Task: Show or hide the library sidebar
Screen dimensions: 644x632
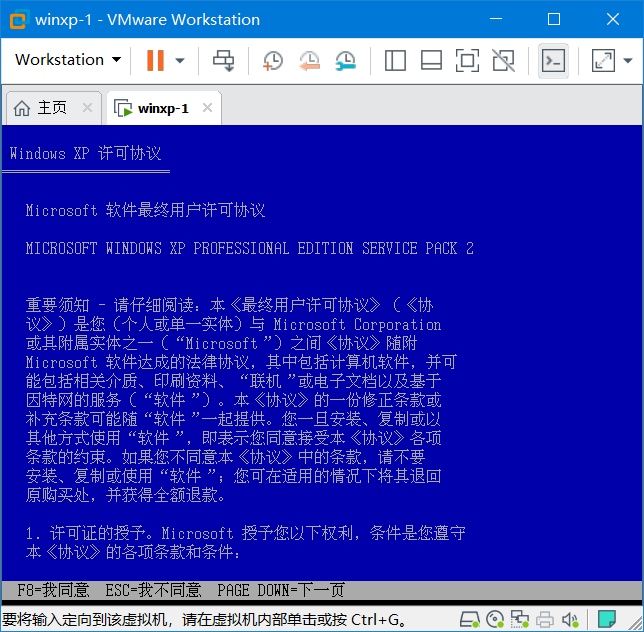Action: pyautogui.click(x=395, y=61)
